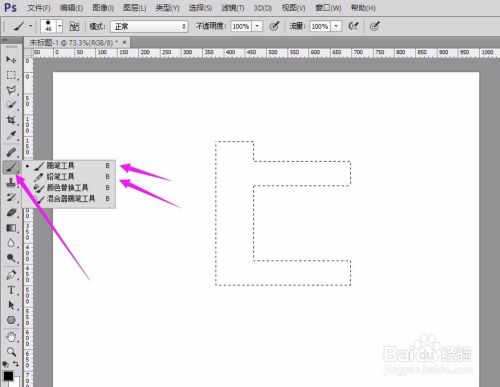Select the Blur tool
500x387 pixels.
tap(11, 243)
